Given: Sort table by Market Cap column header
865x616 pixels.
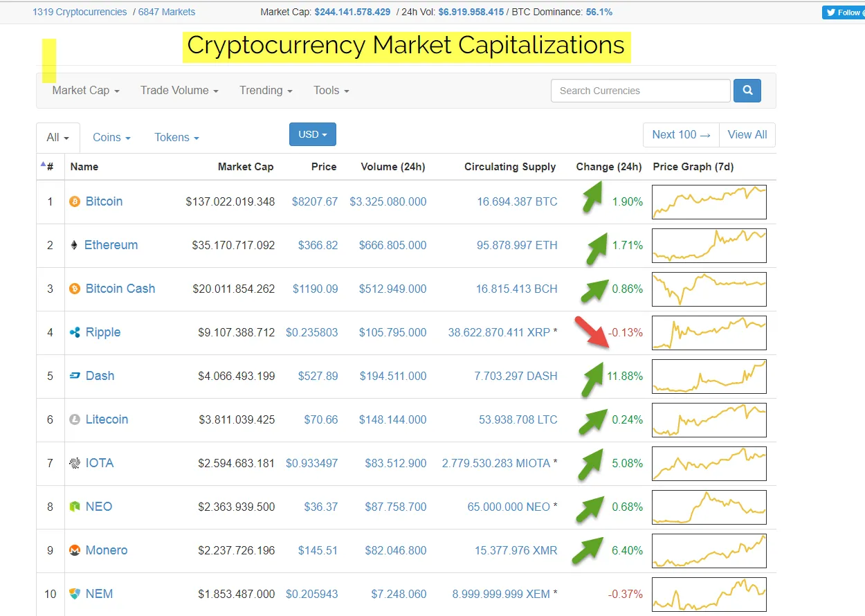Looking at the screenshot, I should 246,167.
